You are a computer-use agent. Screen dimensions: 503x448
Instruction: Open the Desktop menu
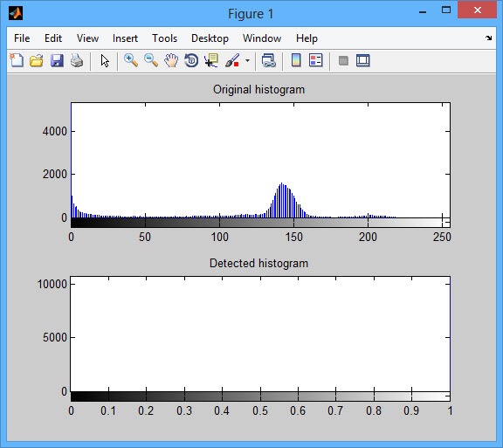[210, 38]
